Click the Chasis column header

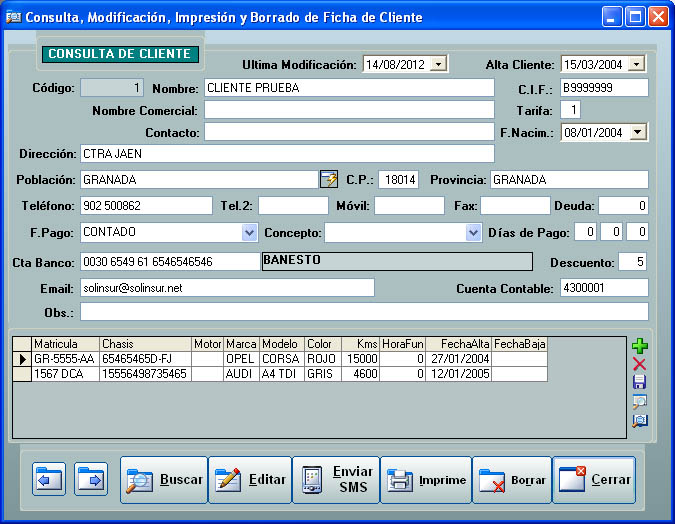pyautogui.click(x=145, y=344)
